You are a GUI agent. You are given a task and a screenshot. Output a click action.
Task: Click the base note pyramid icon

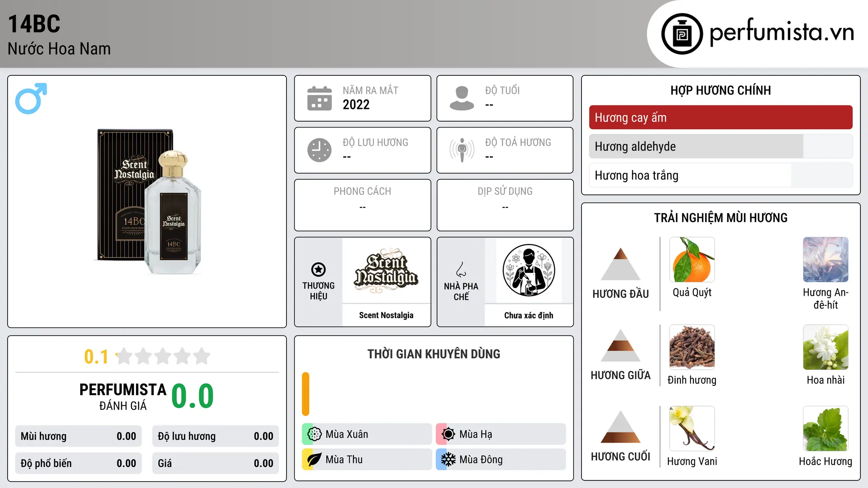620,427
